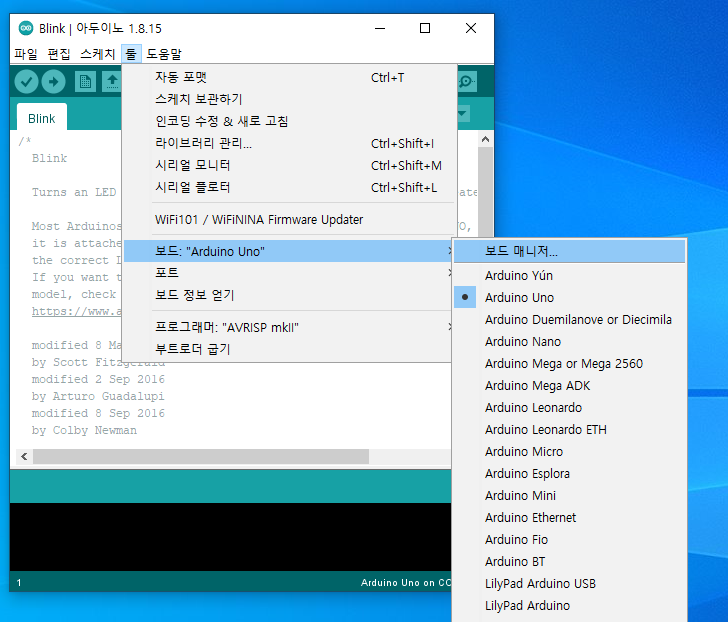Click the Open sketch up-arrow icon

pyautogui.click(x=112, y=82)
